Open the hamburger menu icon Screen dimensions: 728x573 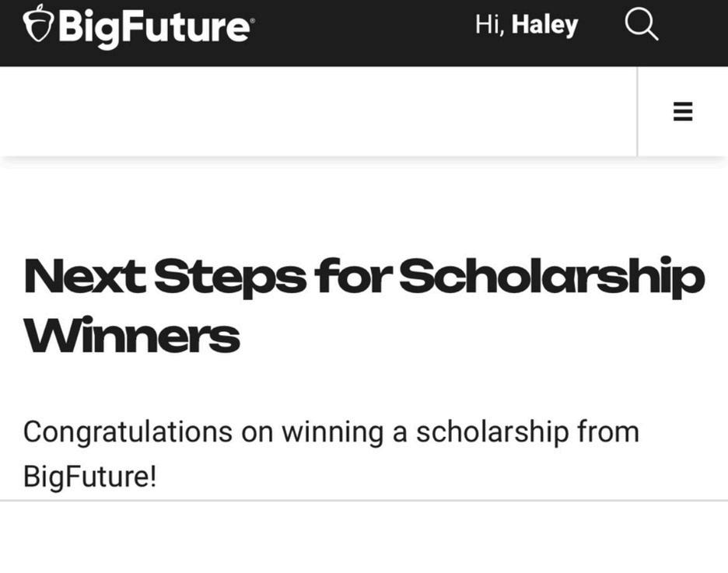click(x=682, y=112)
